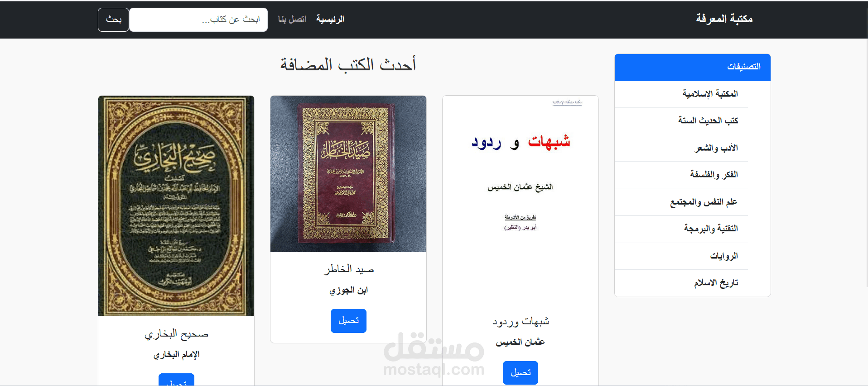This screenshot has width=868, height=386.
Task: Select the التصنيفات sidebar header
Action: coord(693,67)
